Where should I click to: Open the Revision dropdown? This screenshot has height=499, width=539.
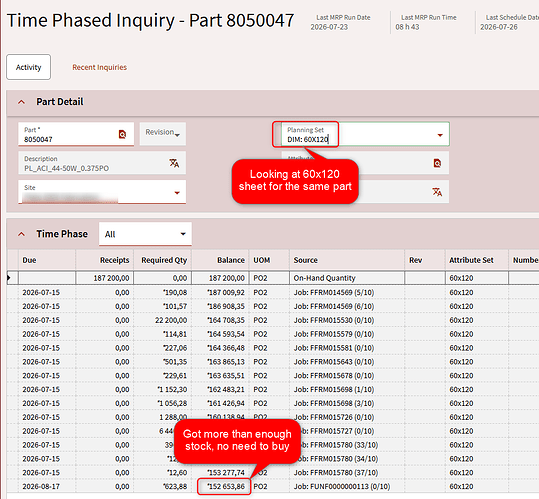pyautogui.click(x=163, y=134)
